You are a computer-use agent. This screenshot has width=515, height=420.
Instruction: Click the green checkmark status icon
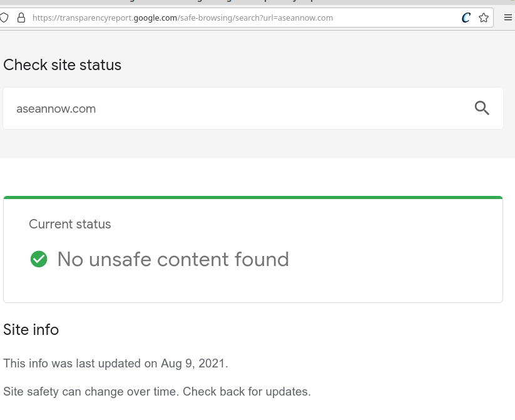pos(39,259)
